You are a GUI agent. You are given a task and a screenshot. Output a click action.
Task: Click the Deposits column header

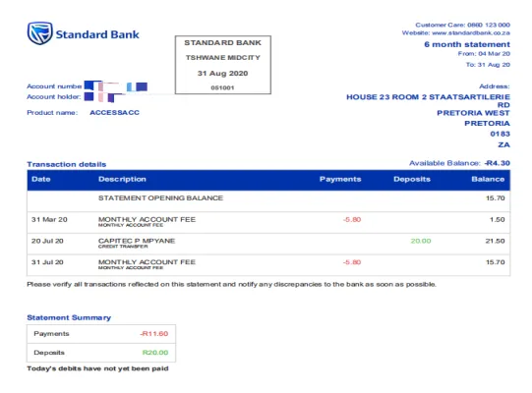point(412,179)
